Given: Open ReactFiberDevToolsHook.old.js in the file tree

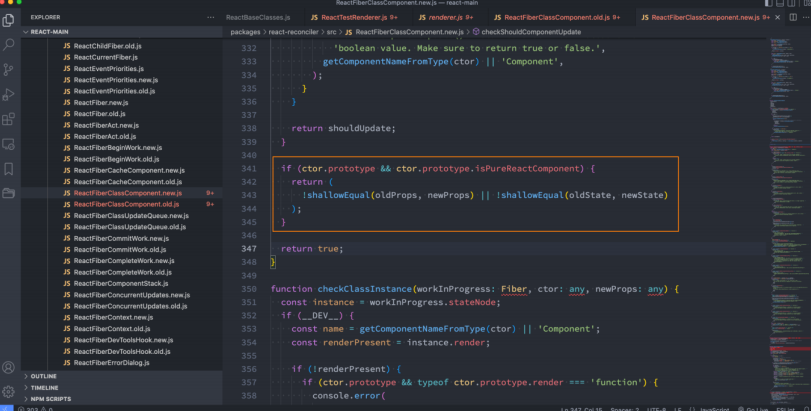Looking at the screenshot, I should click(x=122, y=352).
